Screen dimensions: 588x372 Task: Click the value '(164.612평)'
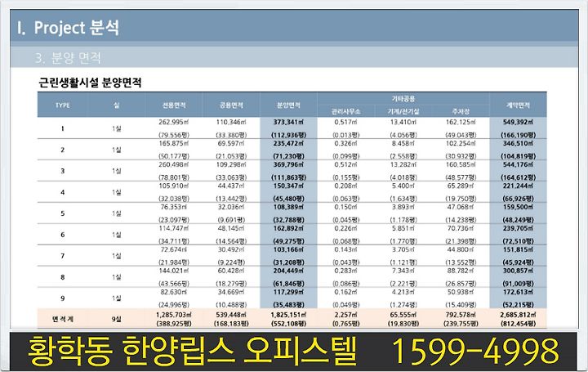(519, 177)
